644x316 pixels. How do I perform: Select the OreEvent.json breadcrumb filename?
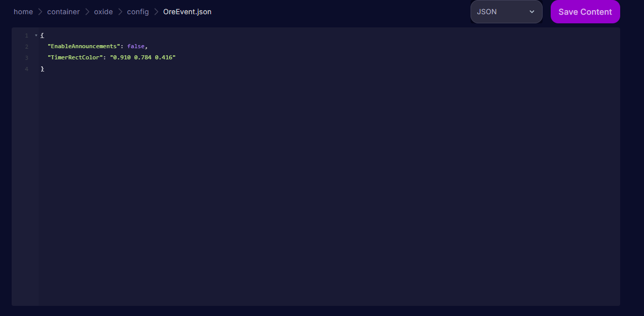tap(187, 12)
